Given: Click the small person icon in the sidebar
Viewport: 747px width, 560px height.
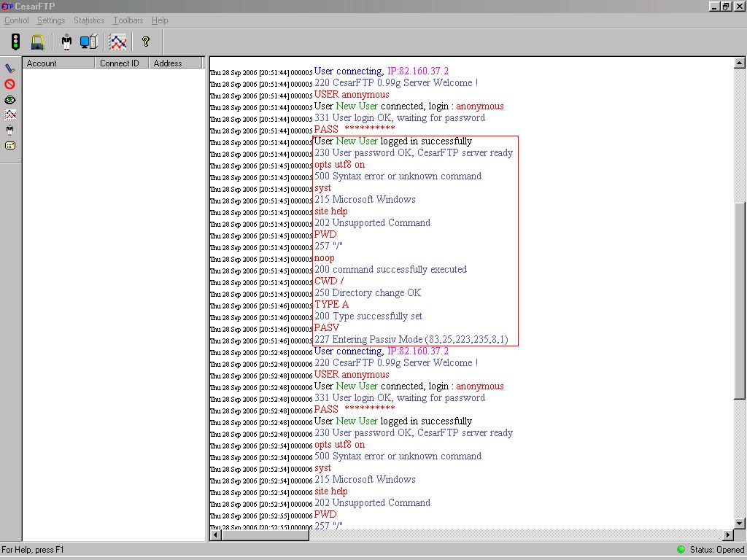Looking at the screenshot, I should [9, 130].
